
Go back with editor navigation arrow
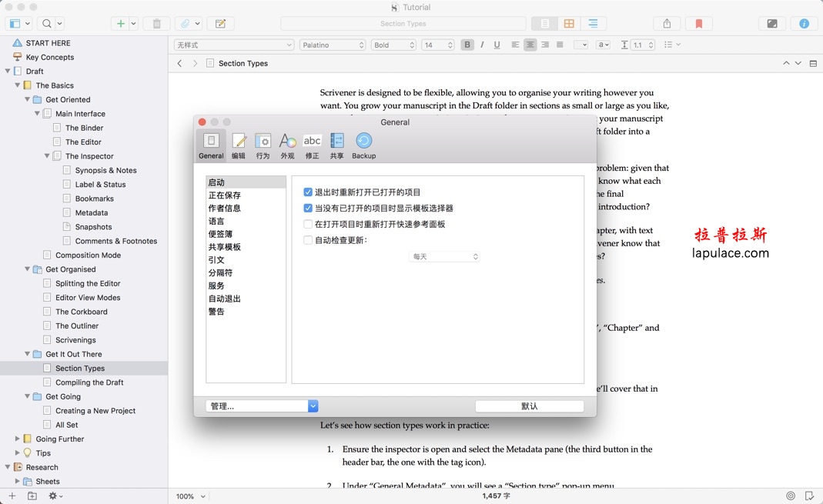(x=179, y=63)
